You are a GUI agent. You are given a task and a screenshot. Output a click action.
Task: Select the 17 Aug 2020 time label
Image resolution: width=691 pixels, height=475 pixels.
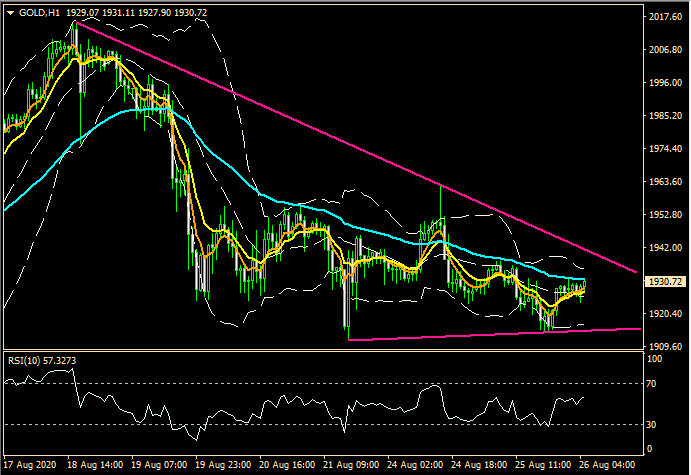30,466
